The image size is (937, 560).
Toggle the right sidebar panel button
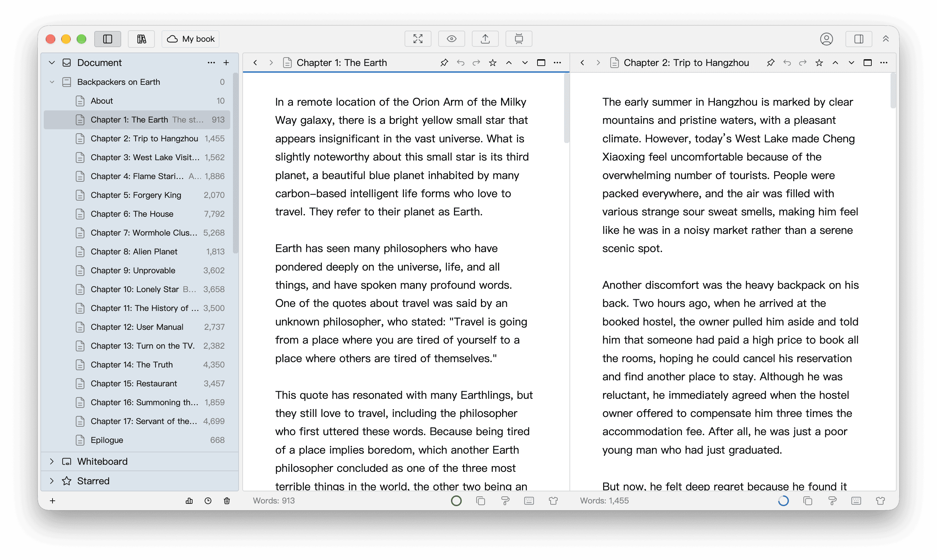[x=859, y=39]
